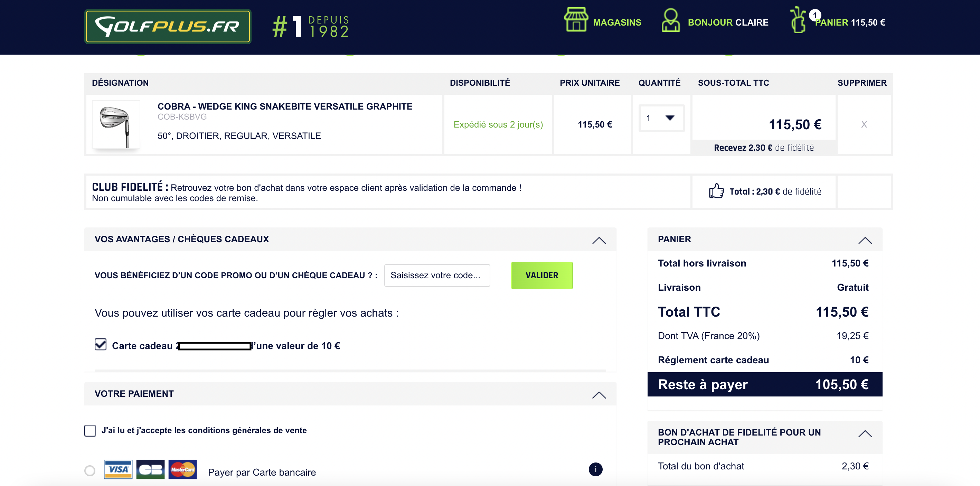
Task: Click the cart item count badge
Action: pyautogui.click(x=815, y=15)
